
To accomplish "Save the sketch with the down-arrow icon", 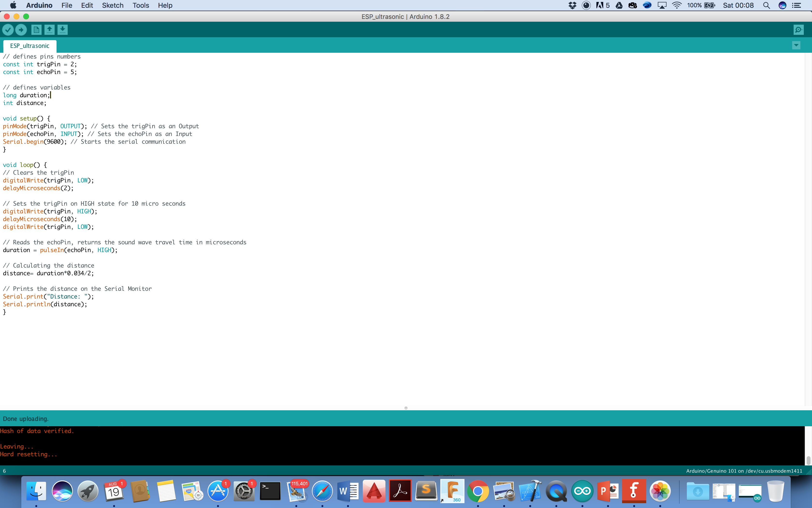I will coord(62,30).
